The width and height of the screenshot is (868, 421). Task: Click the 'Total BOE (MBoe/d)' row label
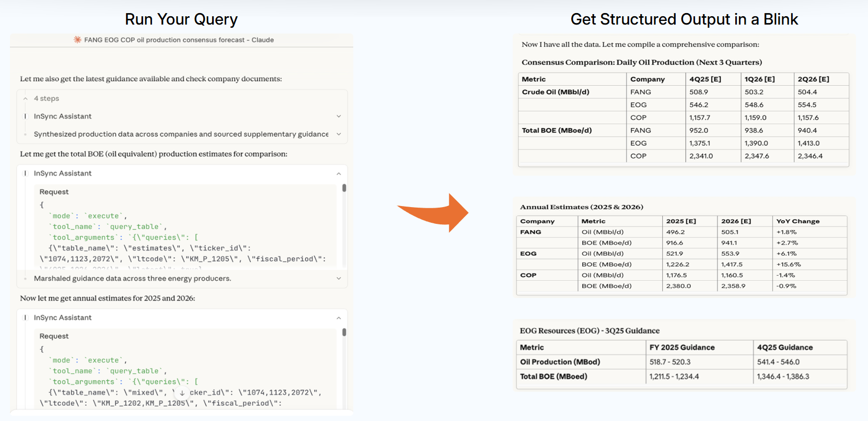557,131
